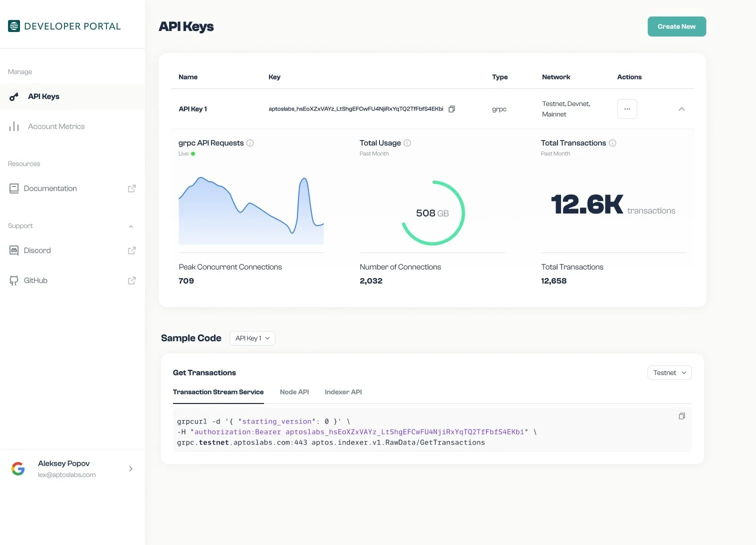Open GitHub external link icon
756x545 pixels.
click(x=132, y=280)
